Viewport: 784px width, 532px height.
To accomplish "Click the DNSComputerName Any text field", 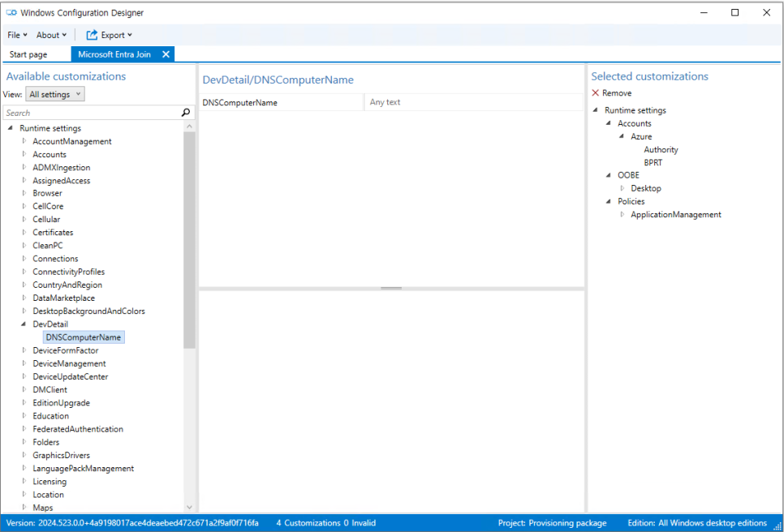I will [473, 102].
